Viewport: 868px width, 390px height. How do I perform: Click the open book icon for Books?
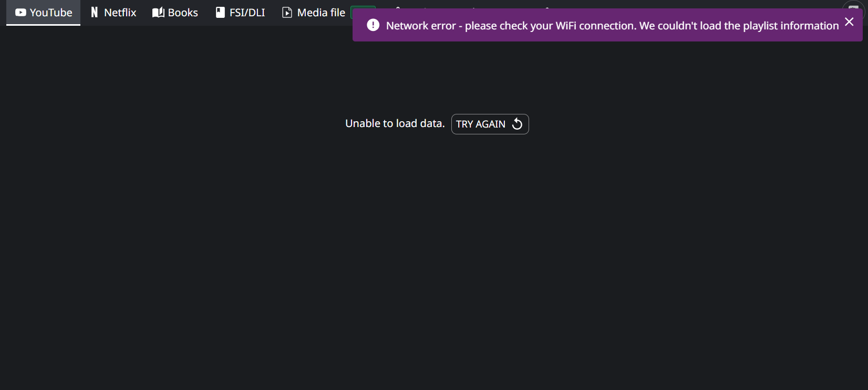(x=158, y=13)
